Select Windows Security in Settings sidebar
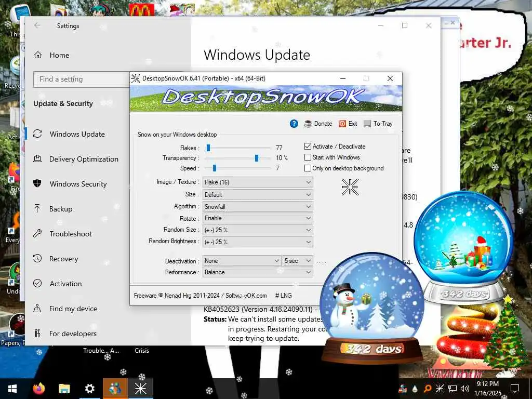532x399 pixels. point(78,184)
